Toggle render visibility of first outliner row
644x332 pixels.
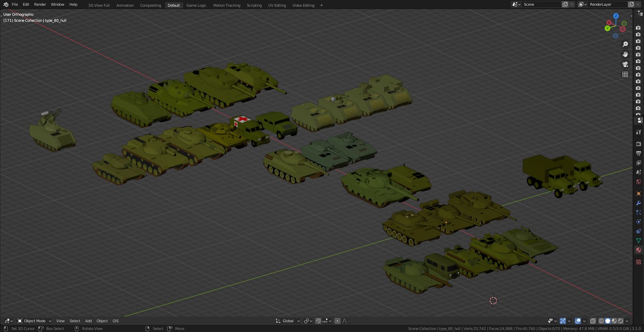coord(638,28)
